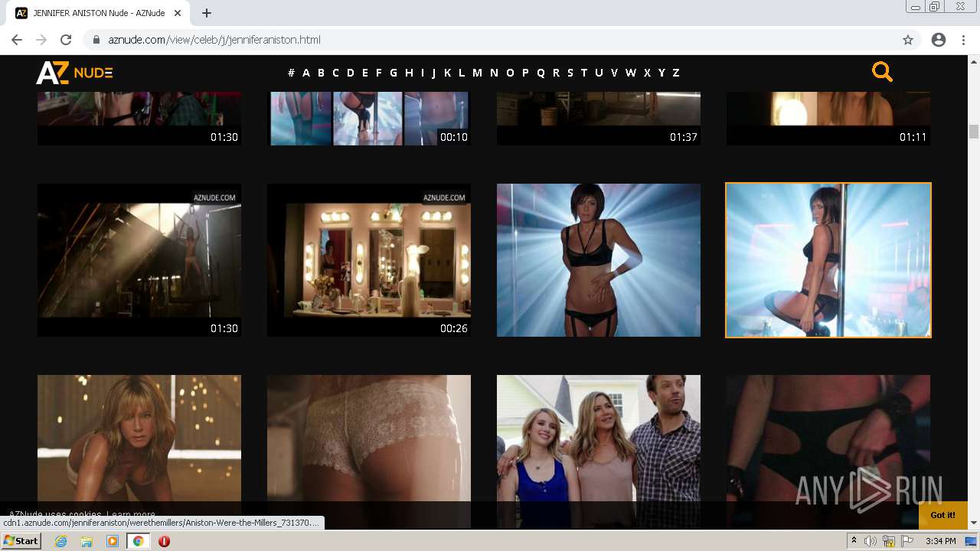Image resolution: width=980 pixels, height=551 pixels.
Task: Click the network tray icon
Action: (889, 541)
